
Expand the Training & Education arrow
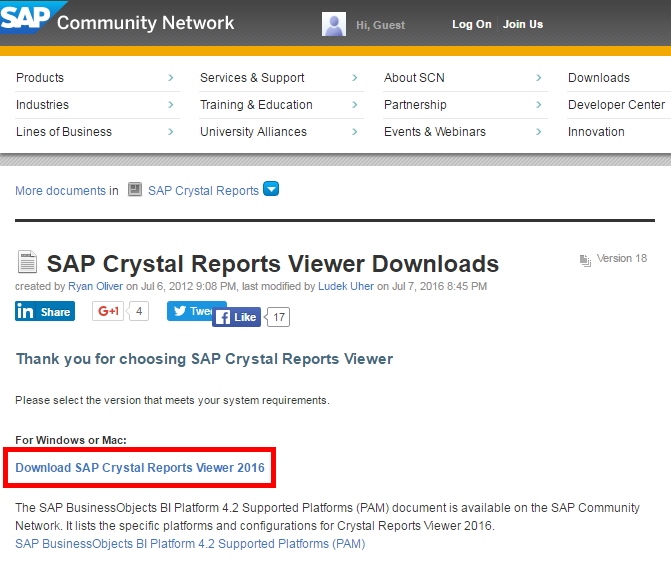pos(355,105)
